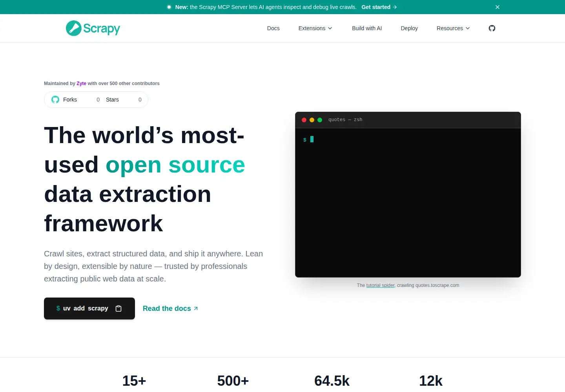
Task: Click the 12k statistic
Action: [431, 381]
